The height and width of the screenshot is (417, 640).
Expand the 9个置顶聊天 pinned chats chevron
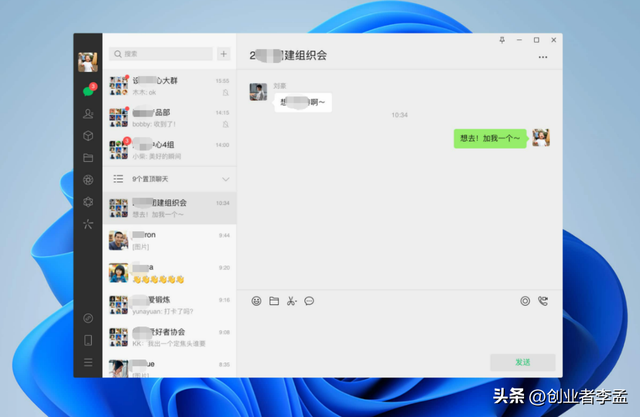pyautogui.click(x=225, y=179)
